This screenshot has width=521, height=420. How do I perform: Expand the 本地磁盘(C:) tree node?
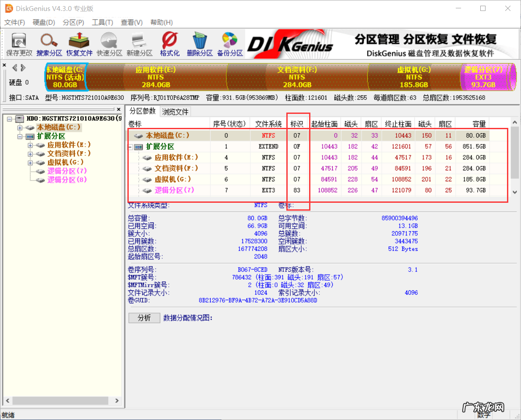(x=20, y=127)
